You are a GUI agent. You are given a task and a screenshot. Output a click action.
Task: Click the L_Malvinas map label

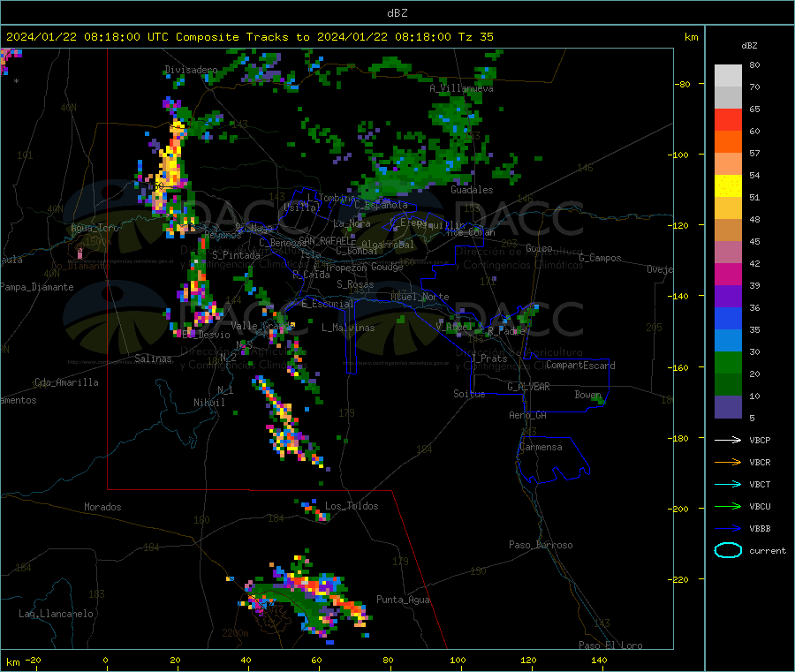(x=348, y=328)
